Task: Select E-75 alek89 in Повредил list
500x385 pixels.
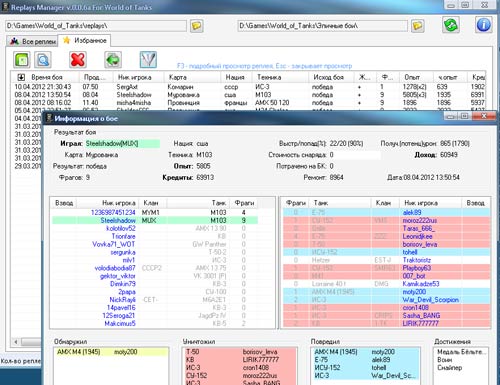Action: coord(366,360)
